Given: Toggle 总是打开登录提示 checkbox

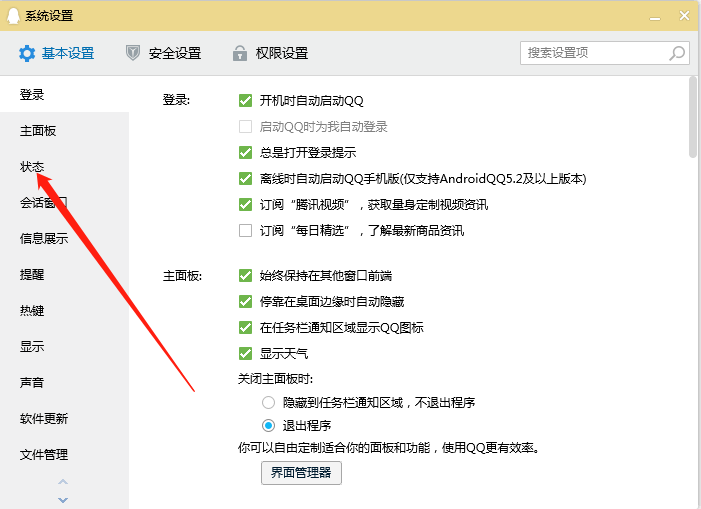Looking at the screenshot, I should (x=245, y=152).
